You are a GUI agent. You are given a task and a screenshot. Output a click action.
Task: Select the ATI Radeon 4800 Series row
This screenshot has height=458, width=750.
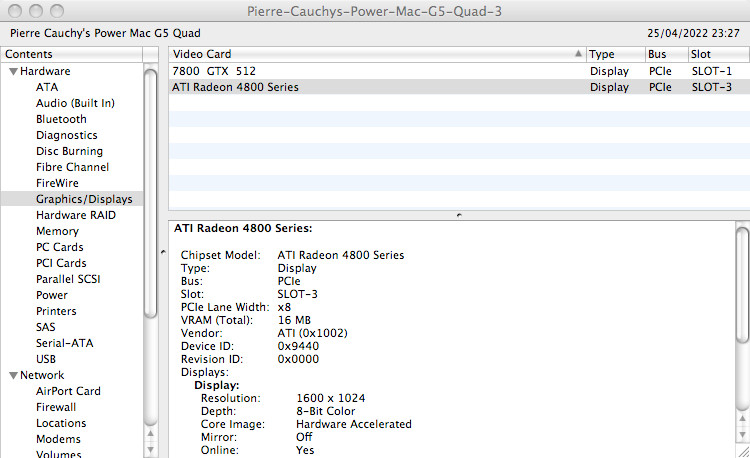coord(459,87)
